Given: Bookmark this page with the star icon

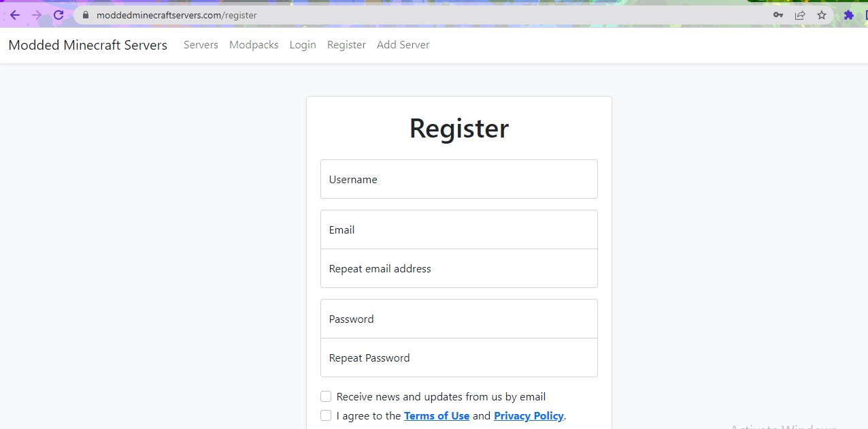Looking at the screenshot, I should pyautogui.click(x=822, y=15).
